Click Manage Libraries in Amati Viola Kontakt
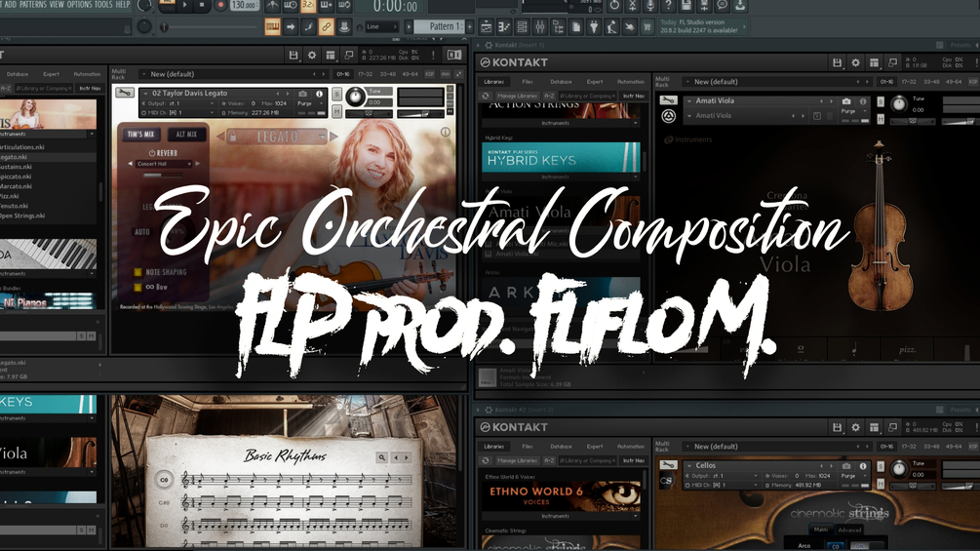 [x=517, y=96]
